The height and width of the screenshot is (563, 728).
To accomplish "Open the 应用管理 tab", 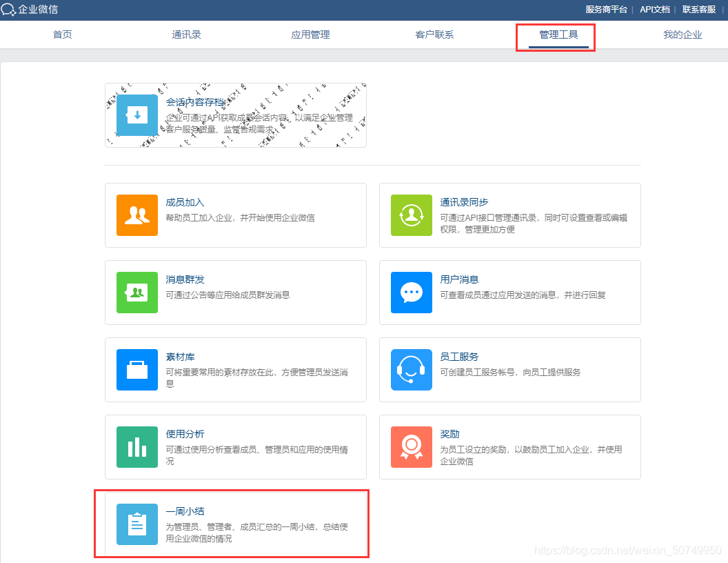I will pos(310,34).
